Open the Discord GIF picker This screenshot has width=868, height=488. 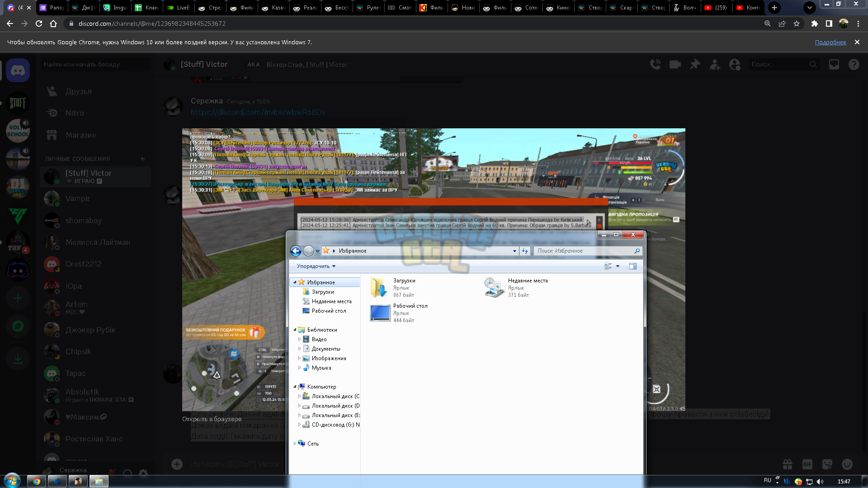[x=807, y=464]
